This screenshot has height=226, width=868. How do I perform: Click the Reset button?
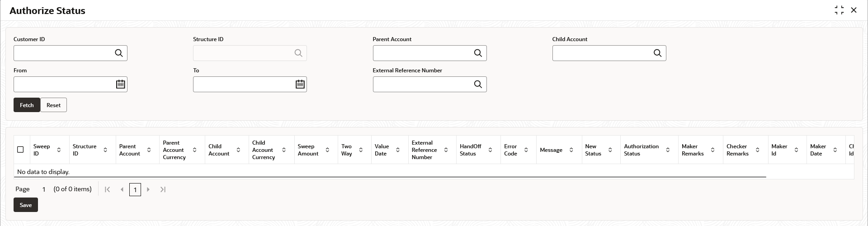pos(53,105)
